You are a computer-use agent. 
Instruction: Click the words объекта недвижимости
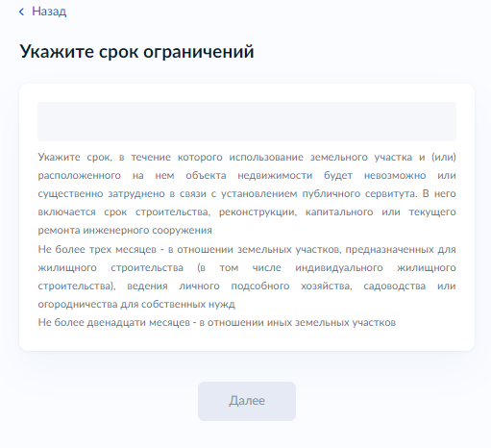click(x=249, y=176)
